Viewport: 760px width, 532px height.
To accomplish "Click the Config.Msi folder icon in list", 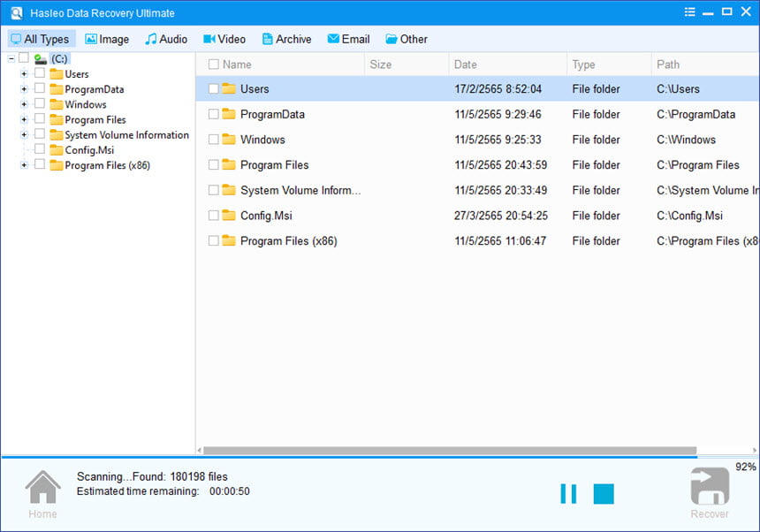I will click(x=229, y=215).
